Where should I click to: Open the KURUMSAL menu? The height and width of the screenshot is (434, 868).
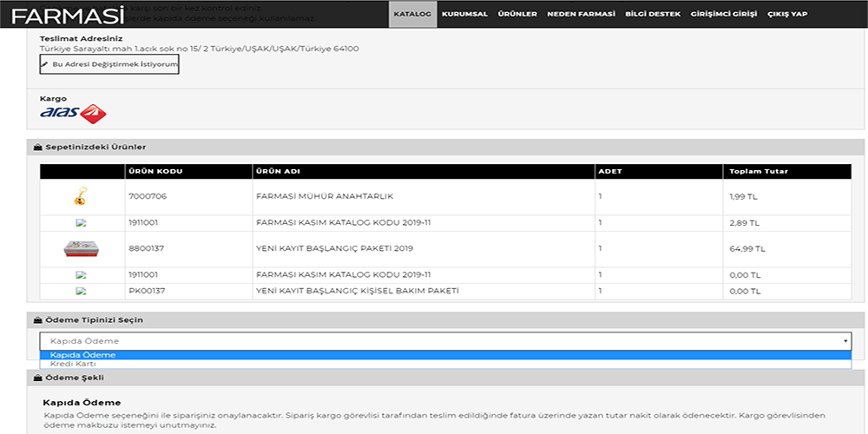click(464, 15)
